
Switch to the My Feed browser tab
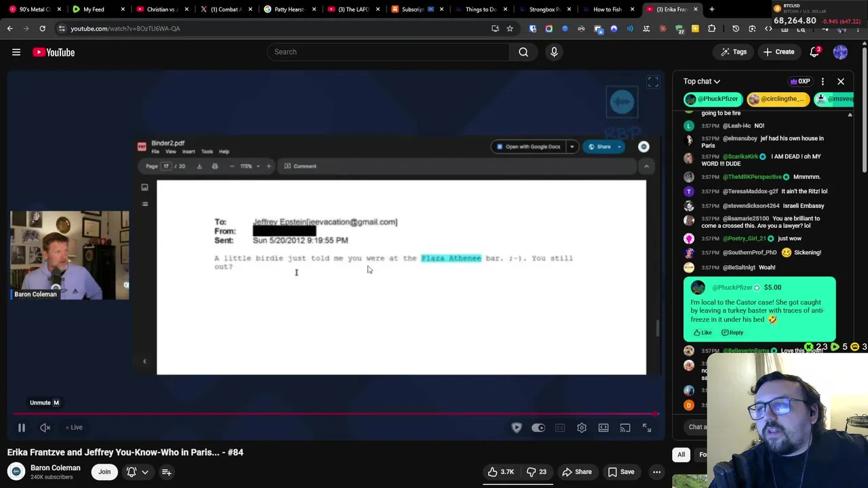(94, 9)
